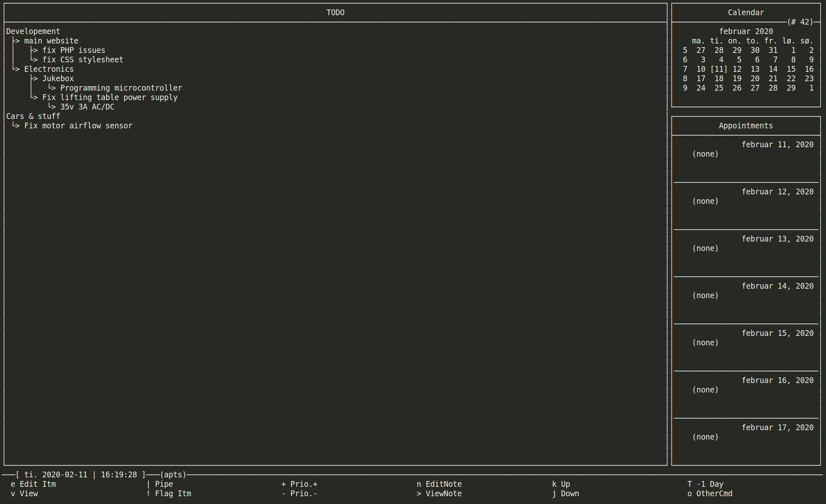Select the 35v 3A AC/DC subtask
Viewport: 826px width, 504px height.
pos(87,107)
